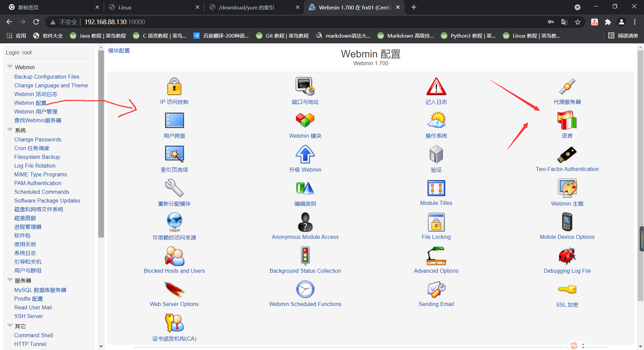
Task: Open Software Package Updates link
Action: pos(47,201)
